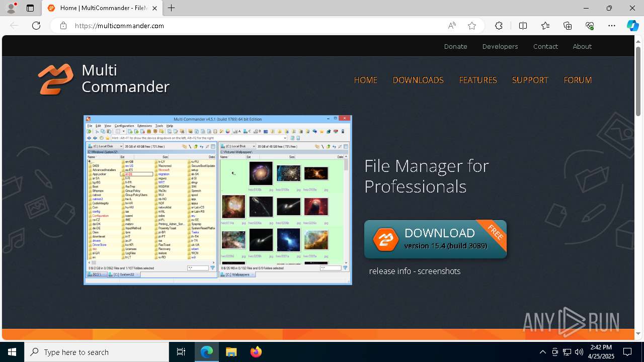Open the notification center icon

[x=627, y=352]
